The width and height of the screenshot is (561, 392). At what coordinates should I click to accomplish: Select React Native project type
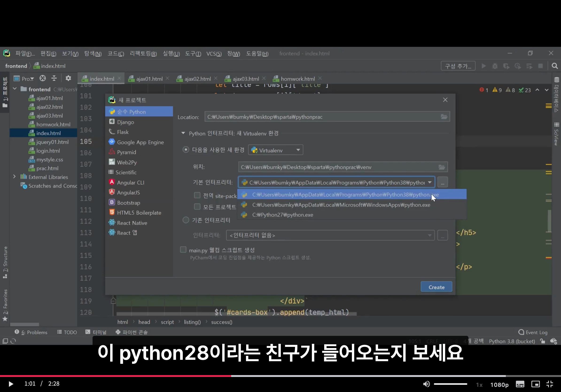[139, 223]
